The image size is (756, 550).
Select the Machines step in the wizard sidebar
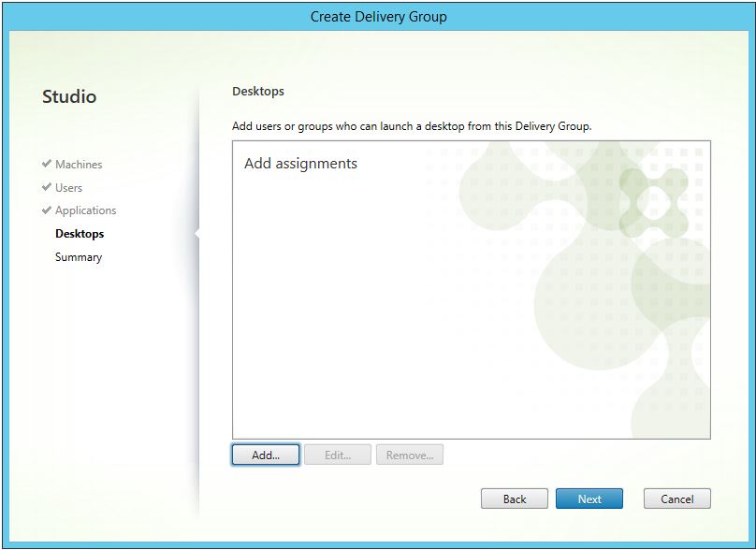[x=79, y=165]
